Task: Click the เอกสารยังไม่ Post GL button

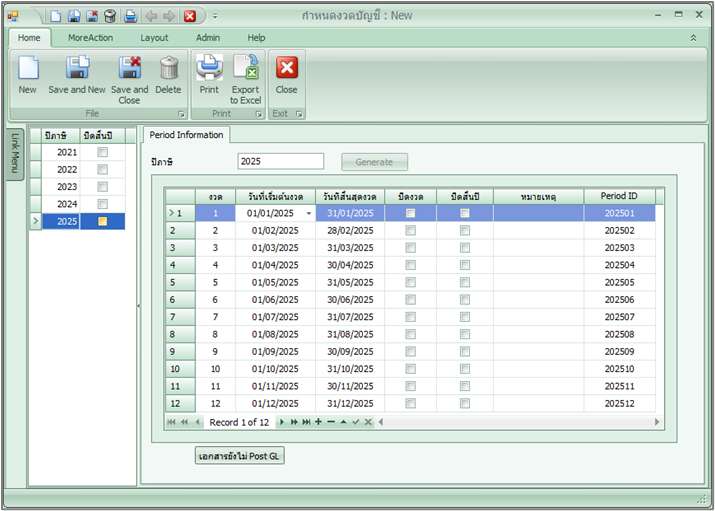Action: [238, 456]
